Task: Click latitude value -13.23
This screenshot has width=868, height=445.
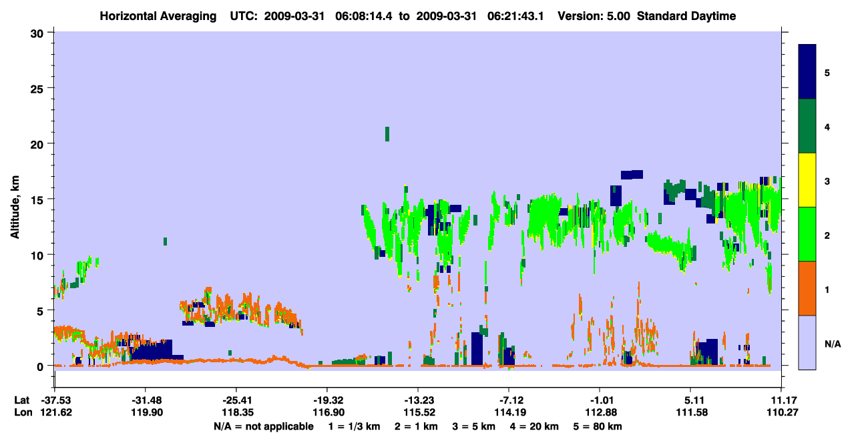Action: coord(417,400)
